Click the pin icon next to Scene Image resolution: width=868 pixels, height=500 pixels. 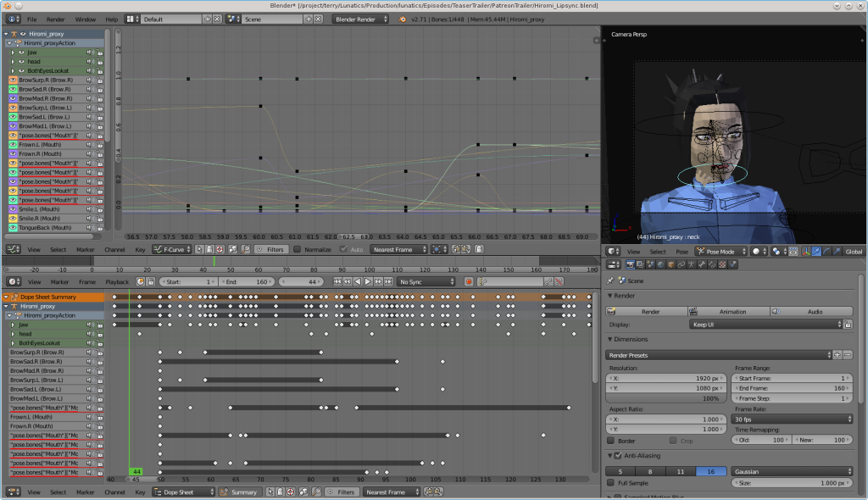coord(609,281)
